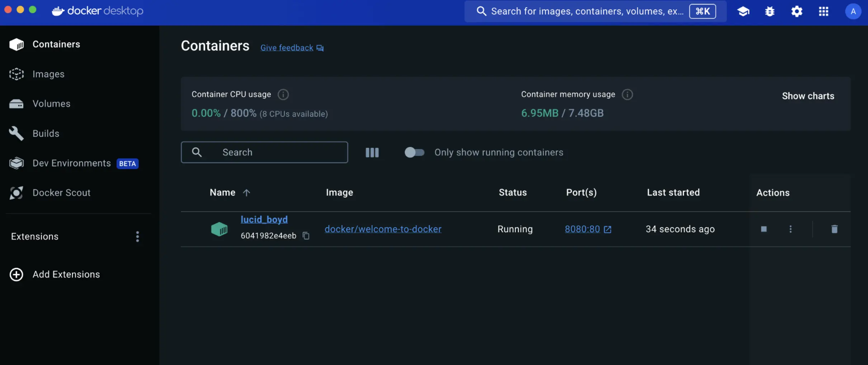The height and width of the screenshot is (365, 868).
Task: Enable Only show running containers toggle
Action: coord(414,152)
